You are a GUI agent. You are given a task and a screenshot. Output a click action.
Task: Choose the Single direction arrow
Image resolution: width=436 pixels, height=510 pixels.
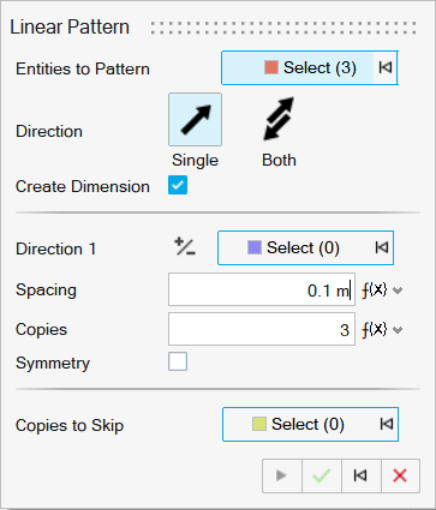tap(195, 119)
